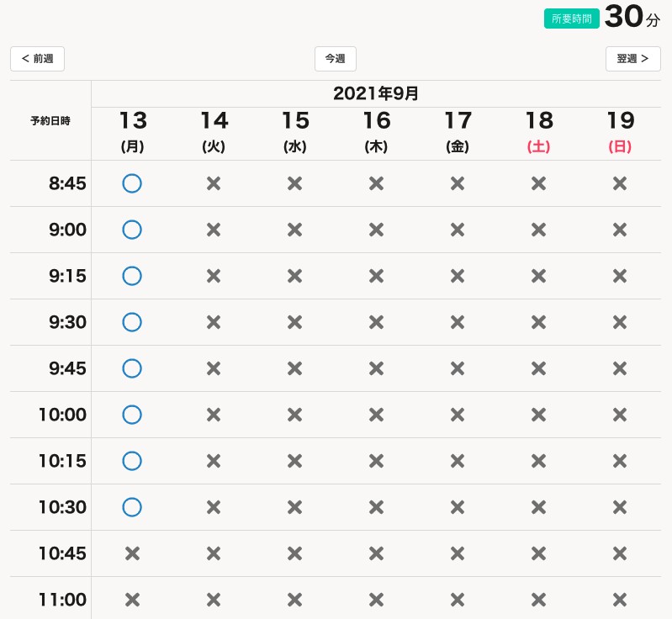Viewport: 672px width, 619px height.
Task: Book the 9:15 open slot on Monday
Action: pos(132,276)
